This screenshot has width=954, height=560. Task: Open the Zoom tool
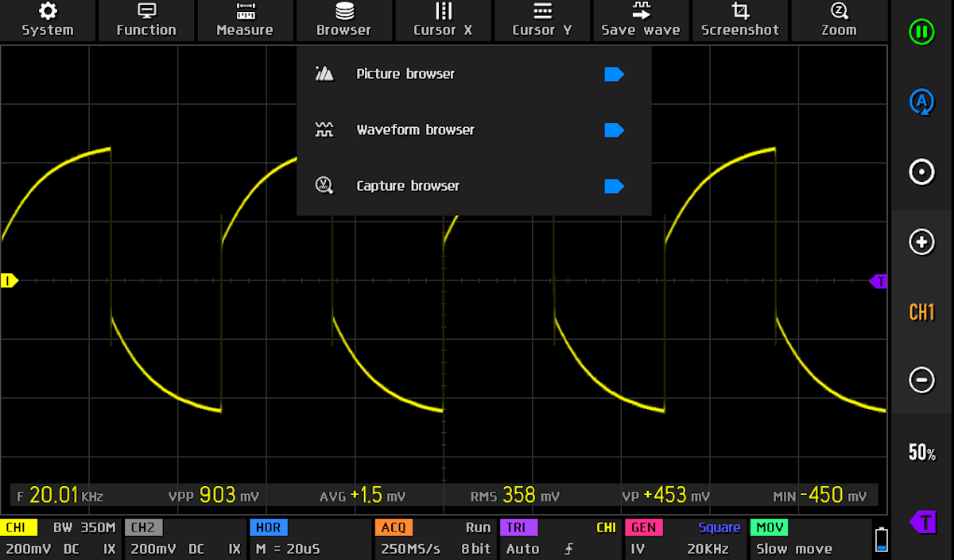(839, 21)
